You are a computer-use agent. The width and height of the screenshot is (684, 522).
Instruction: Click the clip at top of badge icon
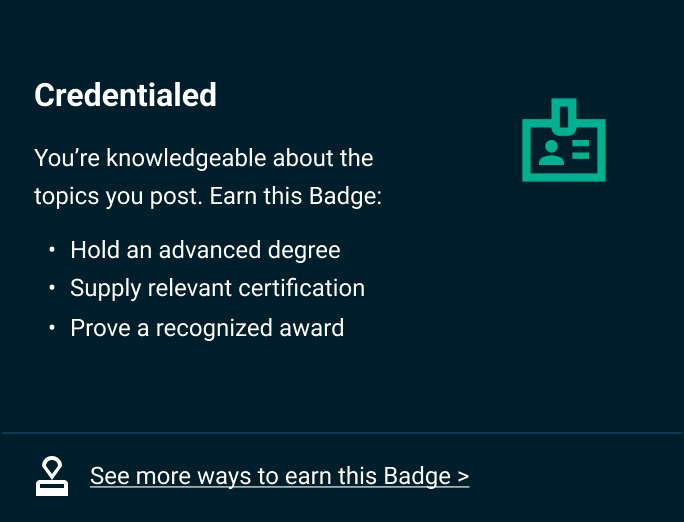(x=565, y=114)
